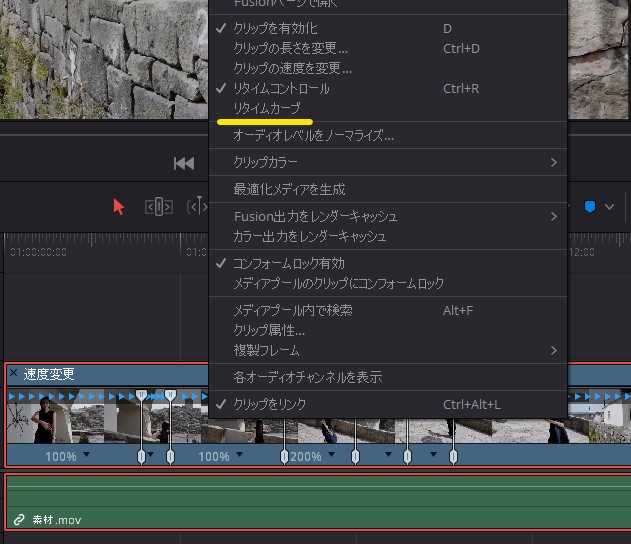This screenshot has width=631, height=544.
Task: Close the 速度変更 retime bar with the X
Action: point(13,373)
